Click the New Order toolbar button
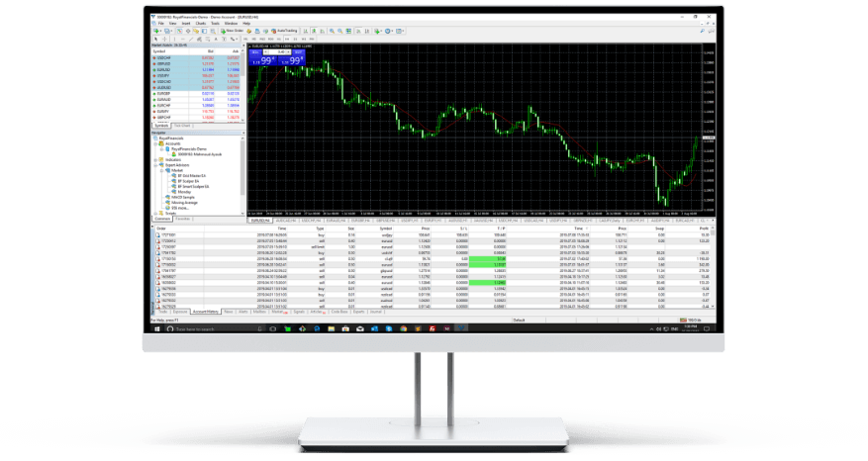 coord(232,31)
